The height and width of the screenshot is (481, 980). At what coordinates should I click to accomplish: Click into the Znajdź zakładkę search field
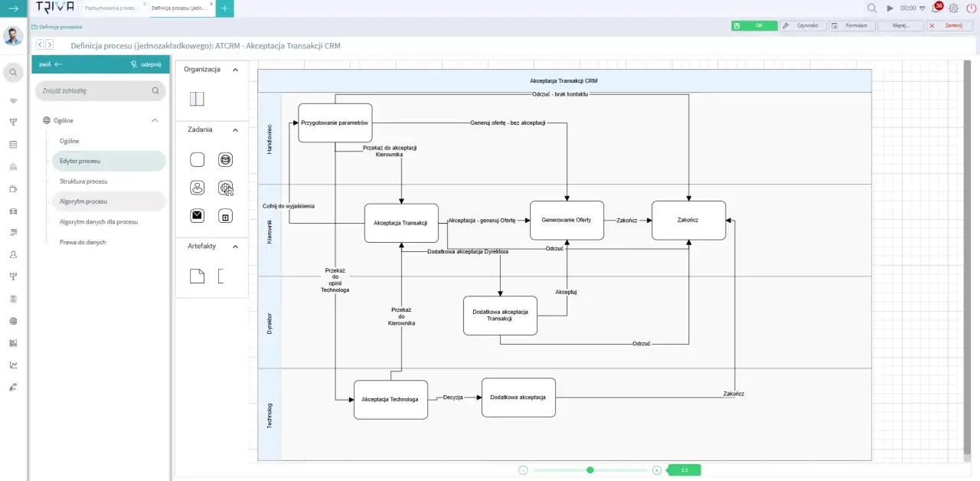click(x=100, y=90)
